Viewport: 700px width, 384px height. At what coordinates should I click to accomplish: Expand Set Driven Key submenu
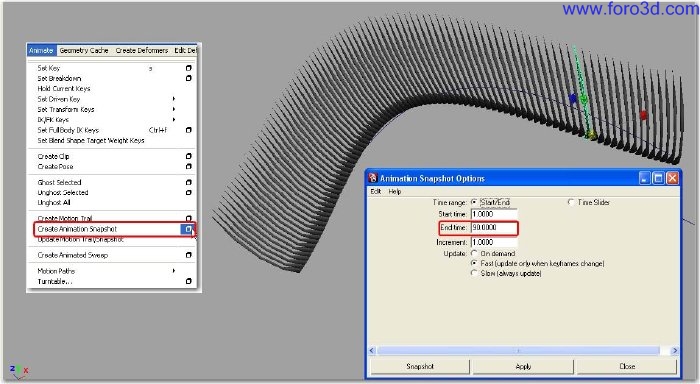tap(174, 99)
